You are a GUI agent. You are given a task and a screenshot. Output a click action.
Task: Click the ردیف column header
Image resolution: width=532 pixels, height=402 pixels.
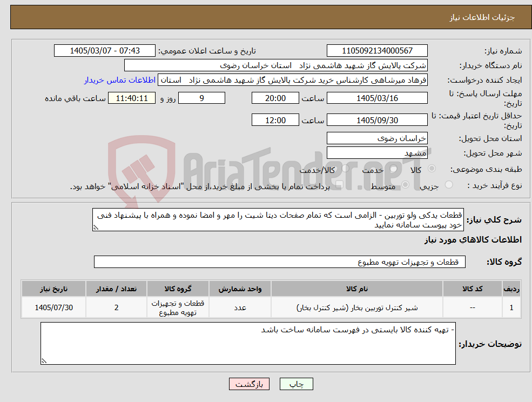pos(511,289)
